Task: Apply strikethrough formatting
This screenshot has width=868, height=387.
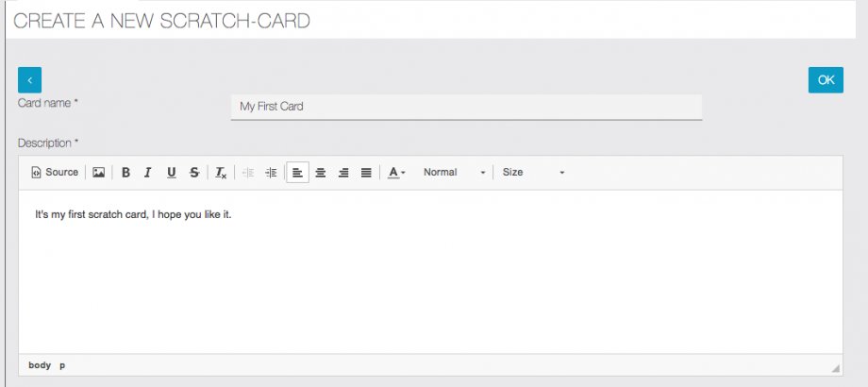Action: (194, 173)
